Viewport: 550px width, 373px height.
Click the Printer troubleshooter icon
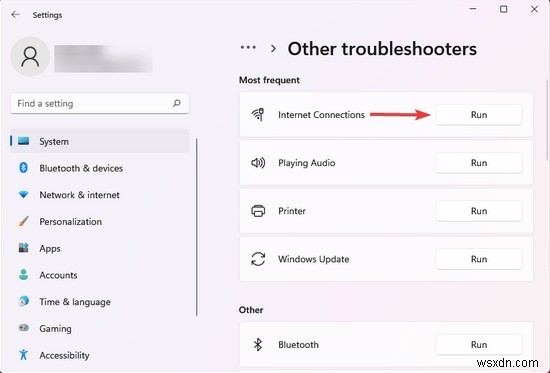pyautogui.click(x=258, y=211)
